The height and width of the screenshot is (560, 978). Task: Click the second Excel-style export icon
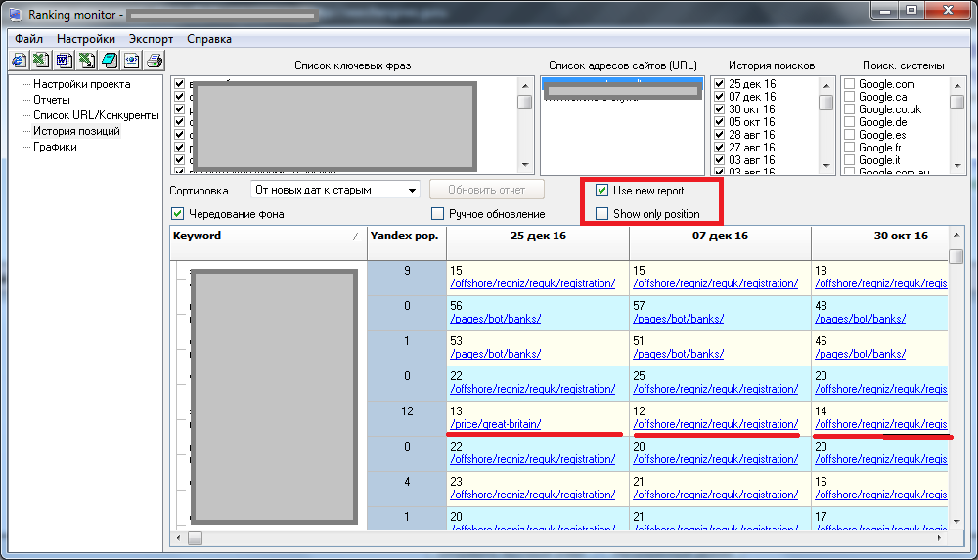click(x=87, y=61)
